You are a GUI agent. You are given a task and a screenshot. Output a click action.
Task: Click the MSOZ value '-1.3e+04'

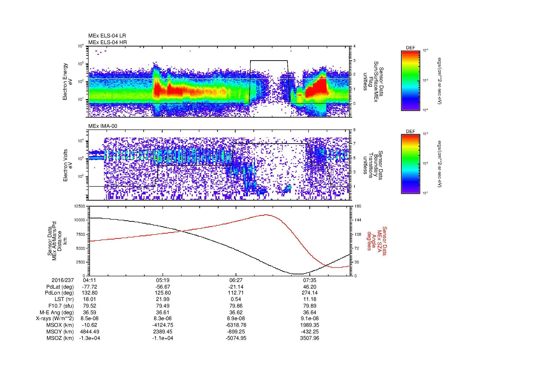tap(89, 338)
